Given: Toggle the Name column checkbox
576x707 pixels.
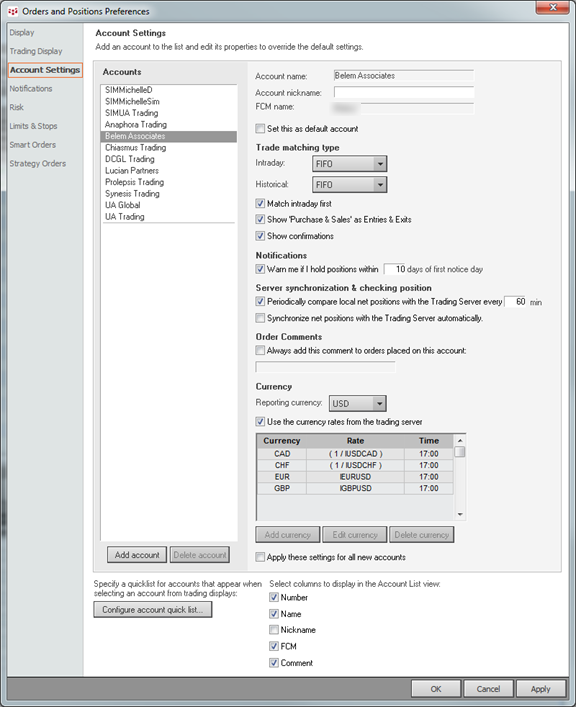Looking at the screenshot, I should click(274, 614).
